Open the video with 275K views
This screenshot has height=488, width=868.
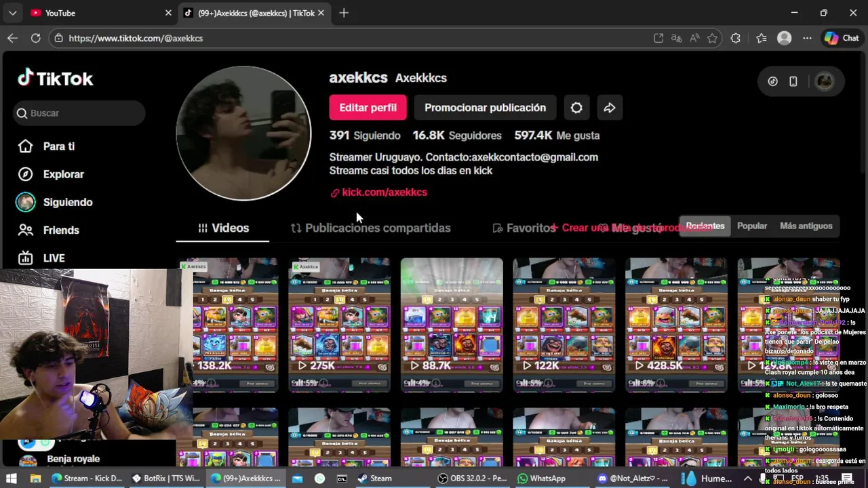[x=339, y=325]
